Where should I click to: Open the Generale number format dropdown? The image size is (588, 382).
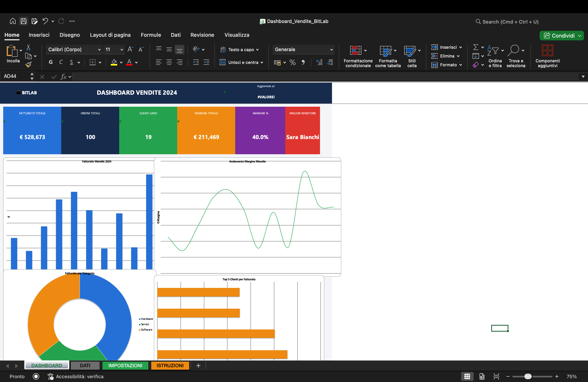[303, 49]
